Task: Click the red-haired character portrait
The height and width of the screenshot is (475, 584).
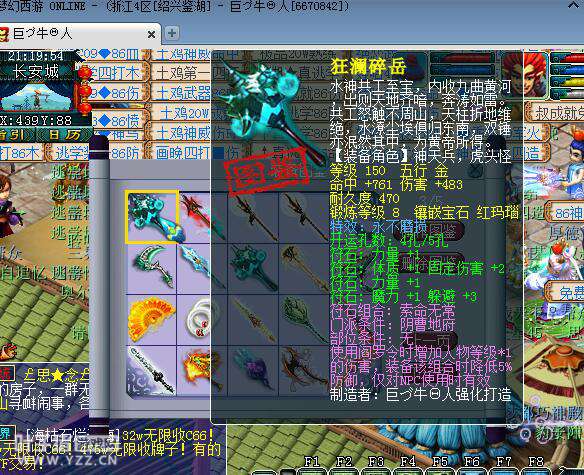Action: coord(536,74)
